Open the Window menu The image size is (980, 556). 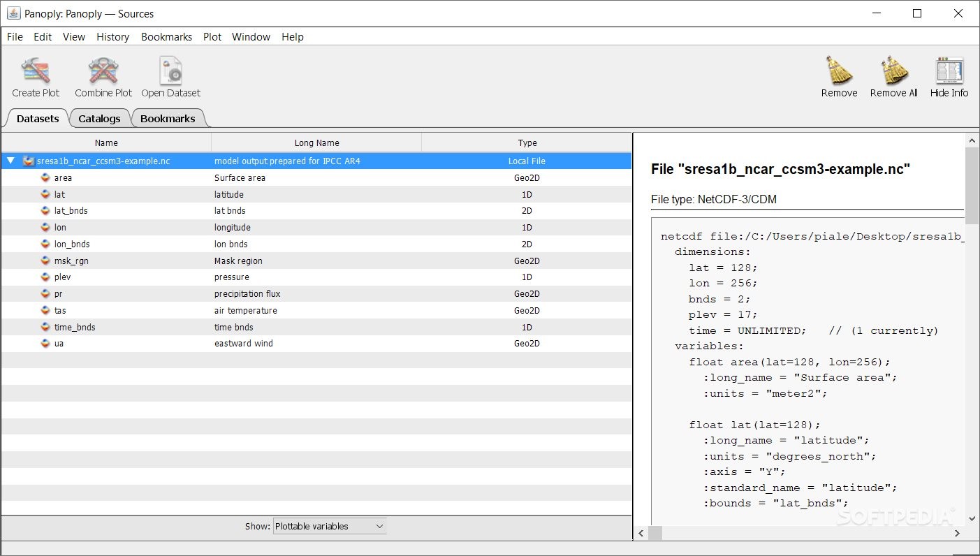coord(251,37)
